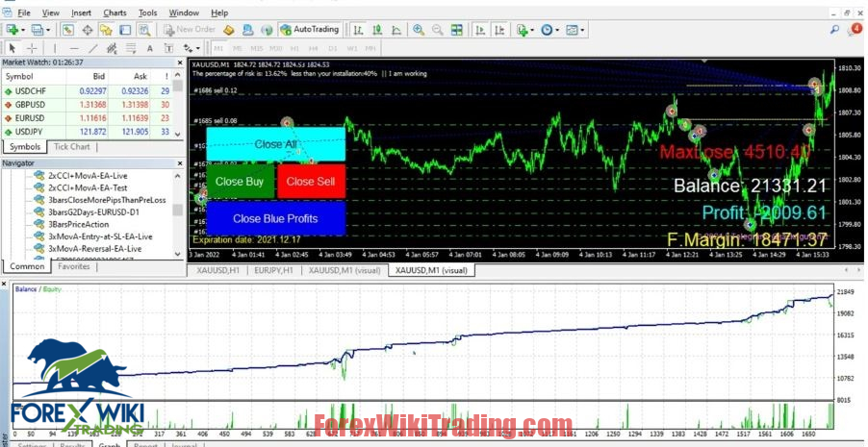
Task: Switch timeframe to W1
Action: pos(351,48)
